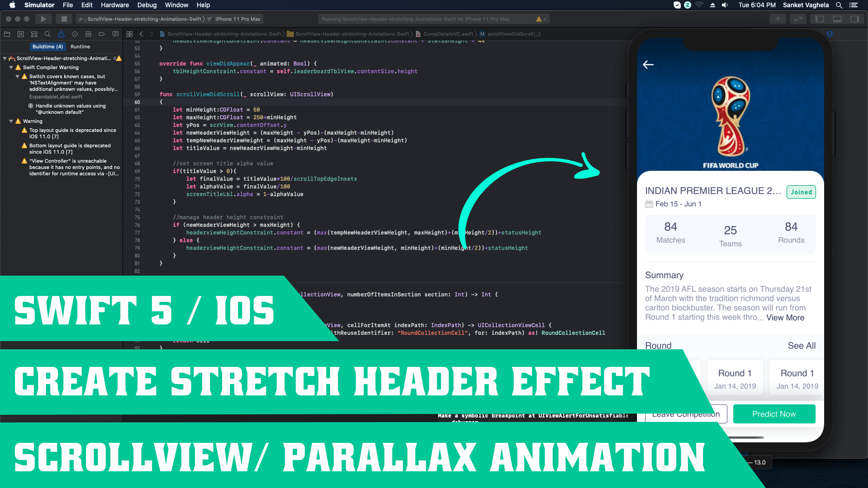Open the scrollViewDidScroll(_:) breadcrumb menu
The image size is (868, 488).
pyautogui.click(x=510, y=34)
